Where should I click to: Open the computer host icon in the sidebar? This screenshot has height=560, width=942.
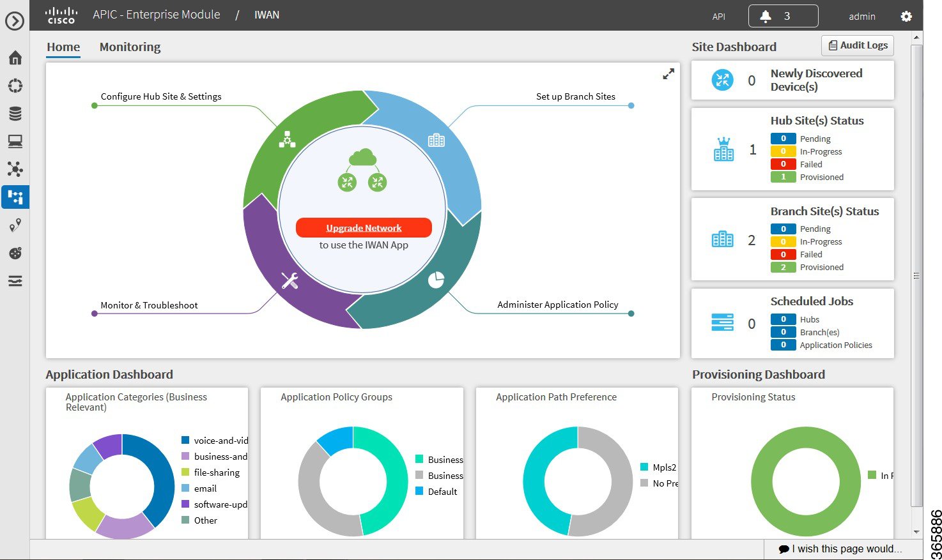[x=15, y=141]
